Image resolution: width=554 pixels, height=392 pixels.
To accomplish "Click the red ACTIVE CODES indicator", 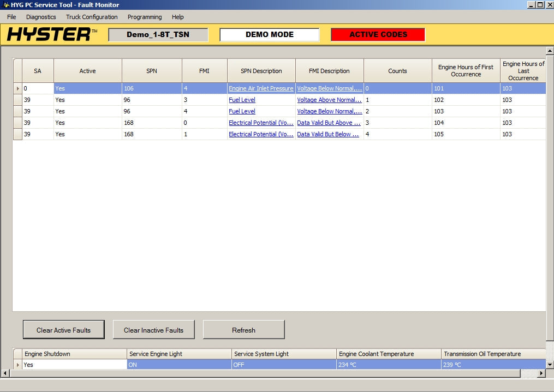I will 378,34.
